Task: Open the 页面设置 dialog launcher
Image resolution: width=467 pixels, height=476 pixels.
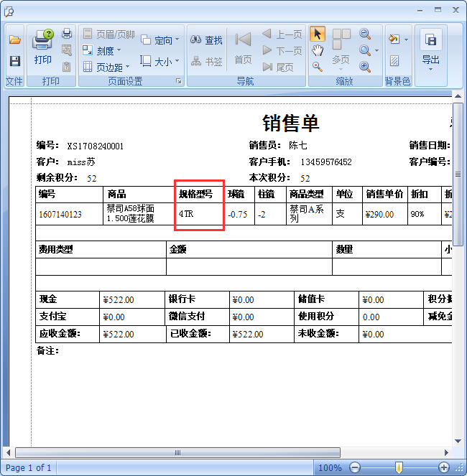Action: (178, 82)
